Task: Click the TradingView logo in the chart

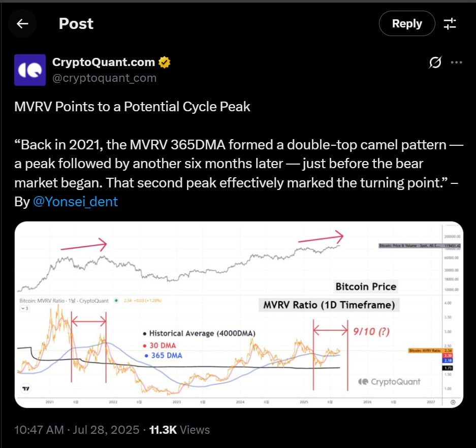Action: (26, 389)
